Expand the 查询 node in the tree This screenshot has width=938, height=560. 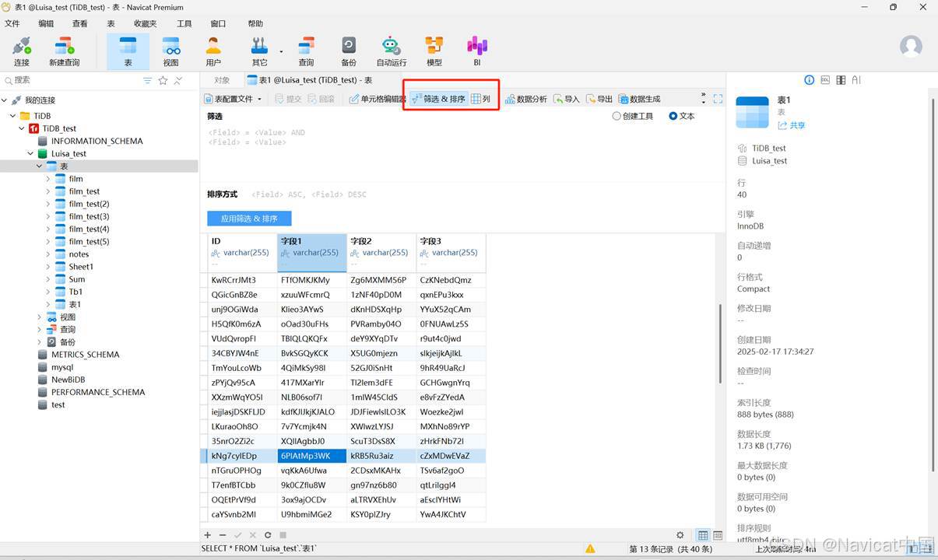tap(40, 330)
